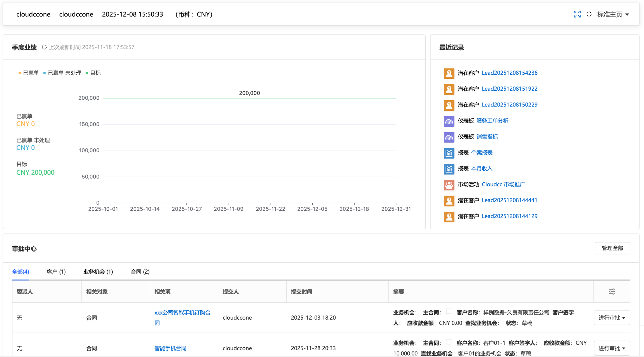Click the report icon beside 个案报表

449,153
